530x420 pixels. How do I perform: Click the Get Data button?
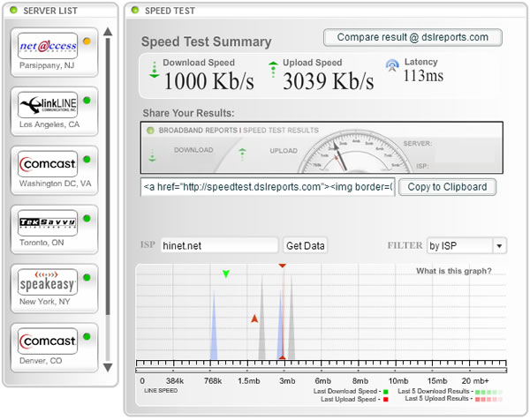[x=306, y=246]
